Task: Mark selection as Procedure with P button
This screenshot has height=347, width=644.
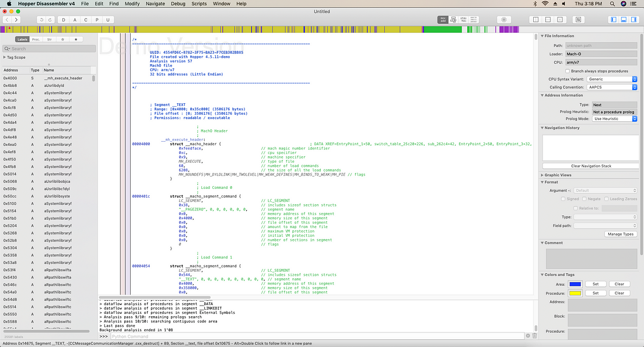Action: (x=97, y=20)
